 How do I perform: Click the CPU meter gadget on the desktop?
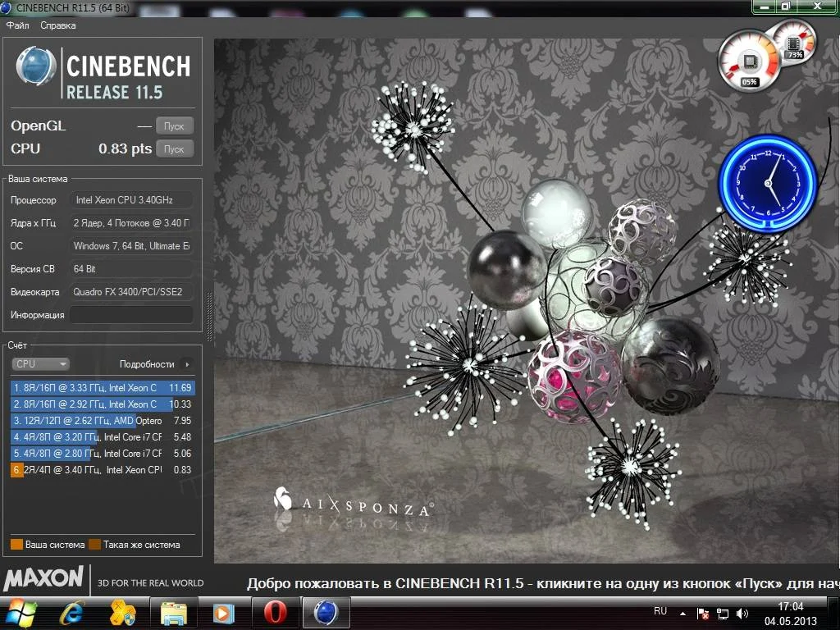tap(749, 62)
